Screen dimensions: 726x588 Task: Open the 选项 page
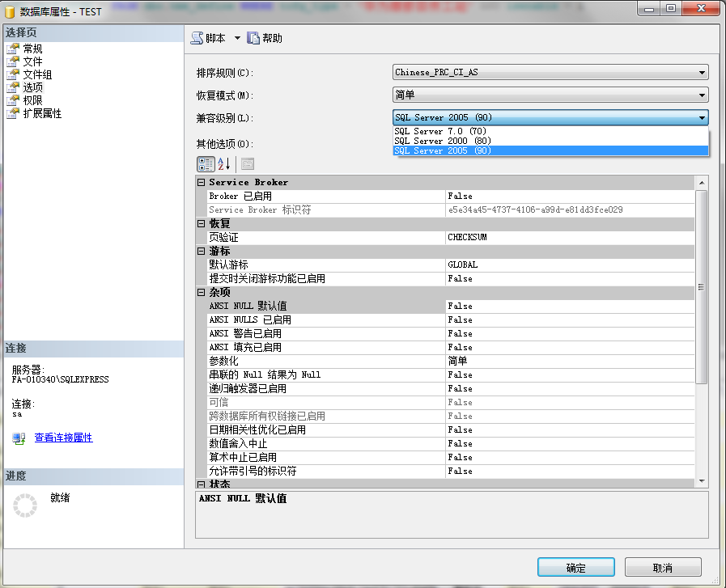pyautogui.click(x=33, y=87)
